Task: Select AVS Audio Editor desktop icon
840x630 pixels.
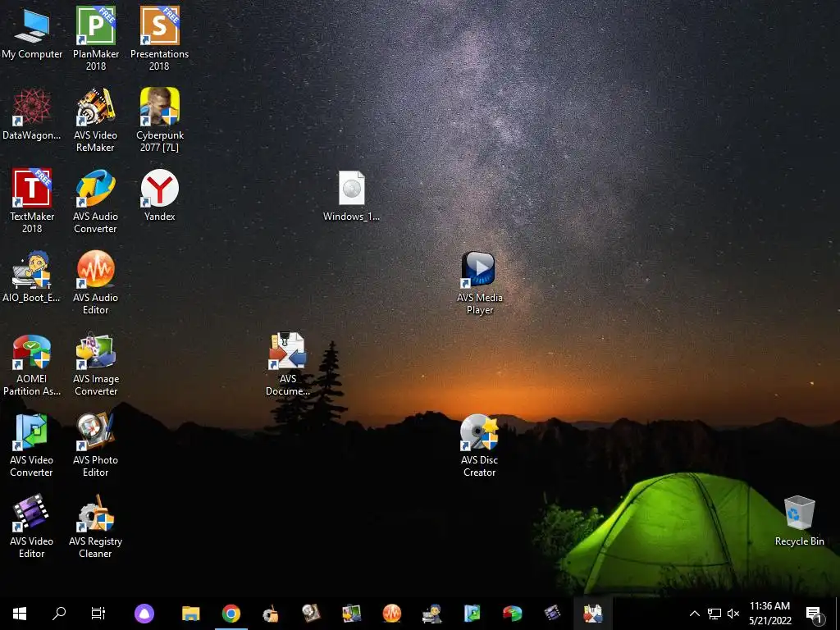Action: 96,282
